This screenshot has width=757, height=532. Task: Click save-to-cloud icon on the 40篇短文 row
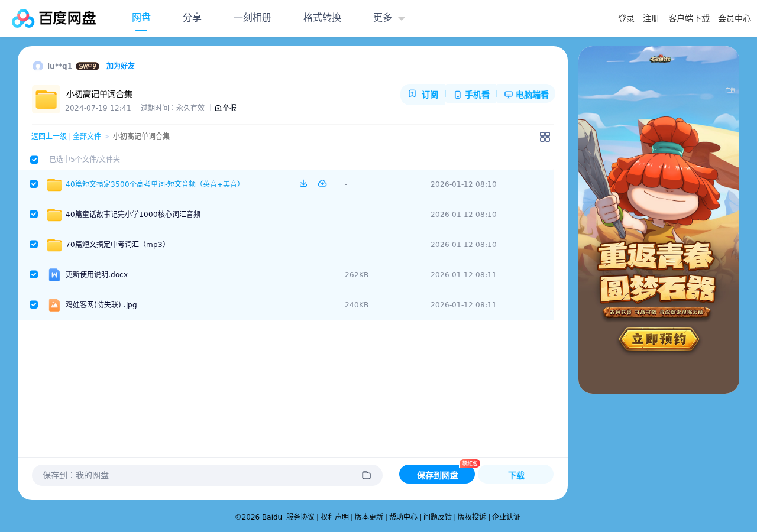coord(322,183)
